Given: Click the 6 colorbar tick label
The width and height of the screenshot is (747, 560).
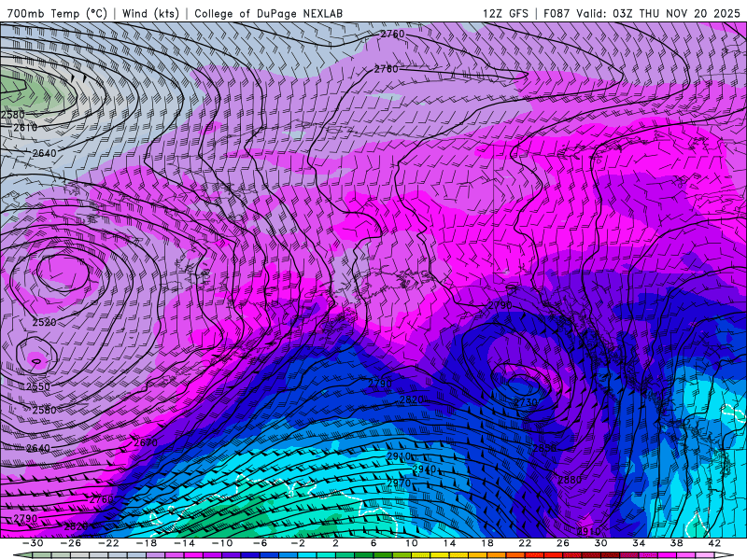Looking at the screenshot, I should (x=373, y=543).
